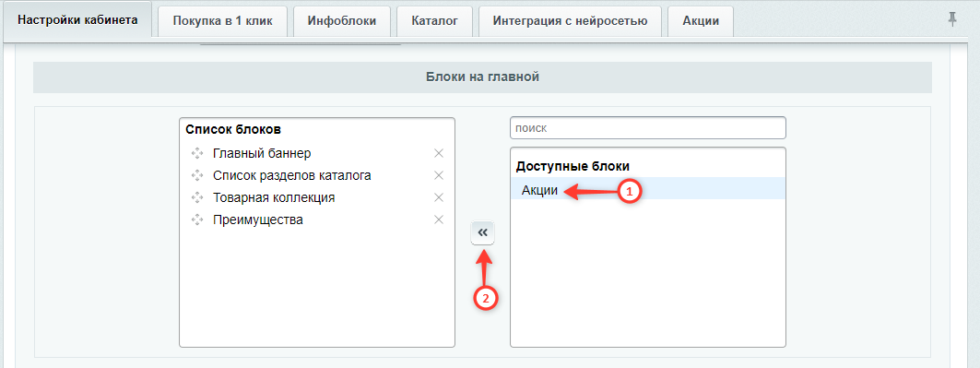Image resolution: width=980 pixels, height=368 pixels.
Task: Toggle the pin icon at top right
Action: [952, 20]
